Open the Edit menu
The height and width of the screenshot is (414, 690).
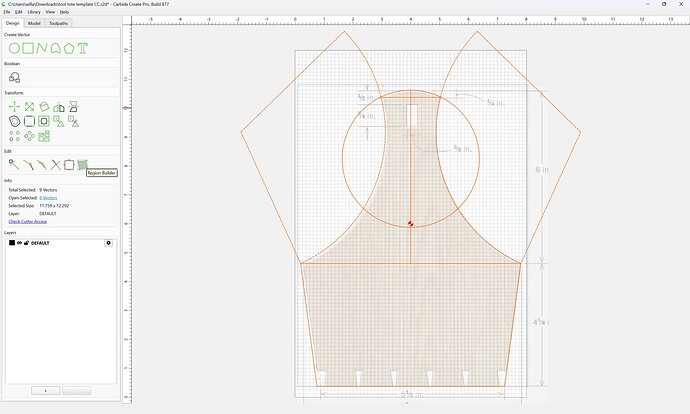click(18, 12)
